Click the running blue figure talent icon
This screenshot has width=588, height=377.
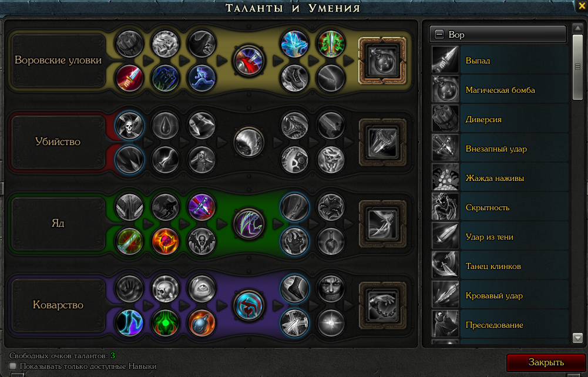coord(201,78)
